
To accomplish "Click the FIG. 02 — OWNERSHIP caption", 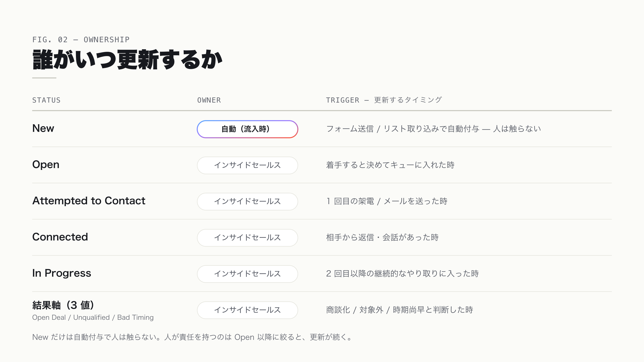I will [x=81, y=40].
